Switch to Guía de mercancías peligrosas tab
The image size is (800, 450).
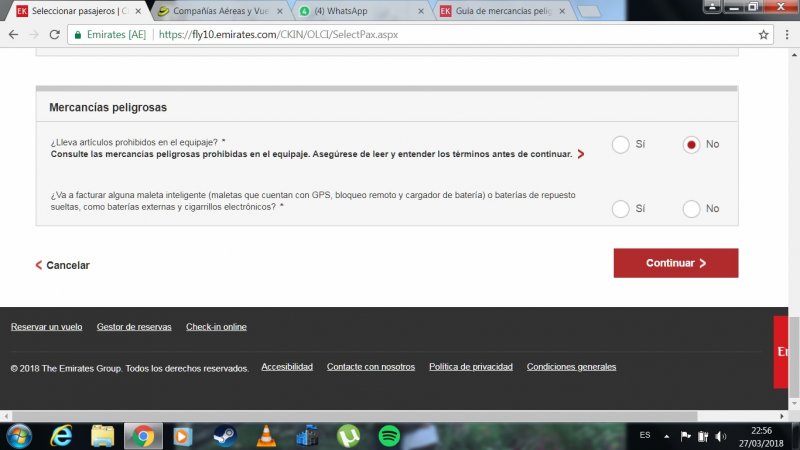pos(500,11)
